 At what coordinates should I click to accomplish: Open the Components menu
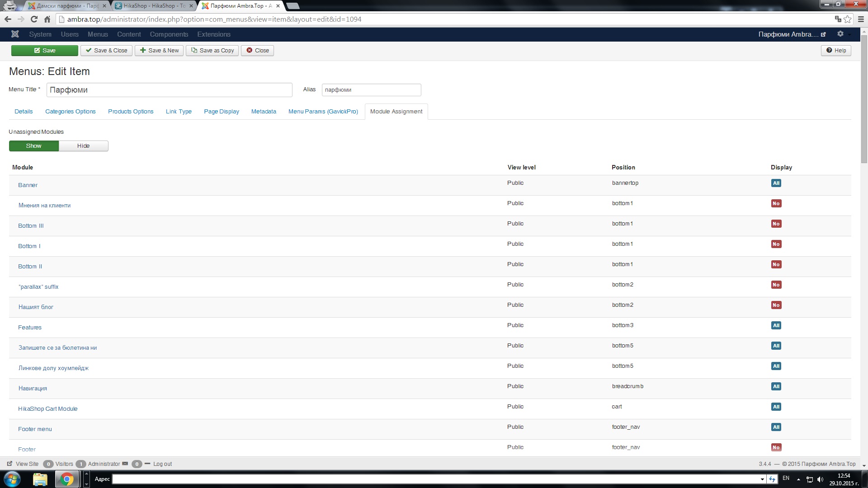tap(169, 34)
